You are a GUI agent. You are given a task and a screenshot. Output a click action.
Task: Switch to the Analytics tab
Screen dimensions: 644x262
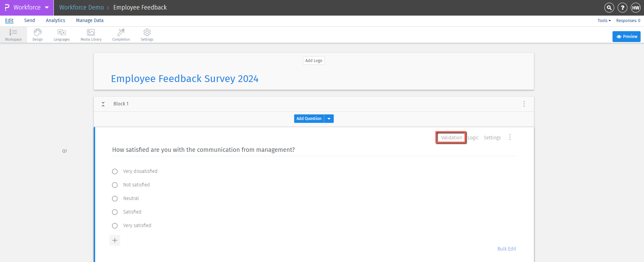pyautogui.click(x=56, y=21)
